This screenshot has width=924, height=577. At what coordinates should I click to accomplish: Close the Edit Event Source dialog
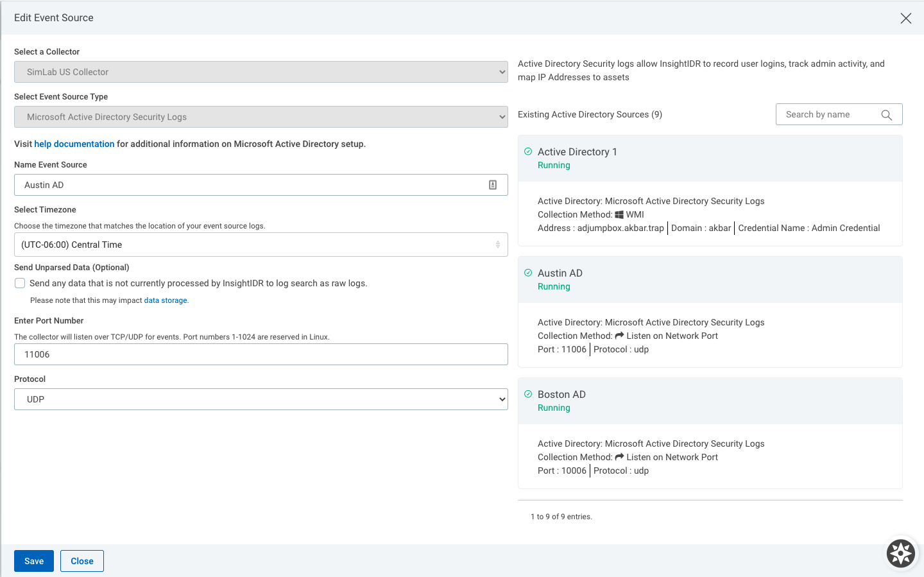tap(905, 18)
